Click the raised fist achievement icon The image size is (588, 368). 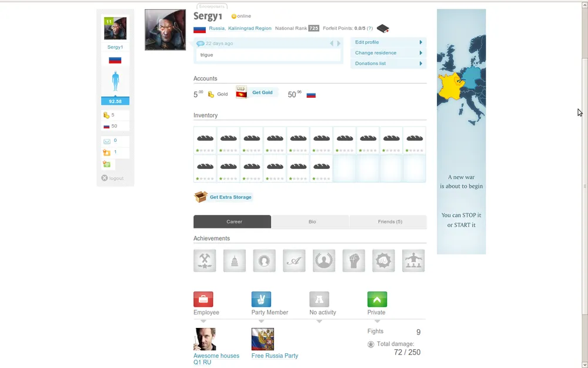pyautogui.click(x=353, y=261)
